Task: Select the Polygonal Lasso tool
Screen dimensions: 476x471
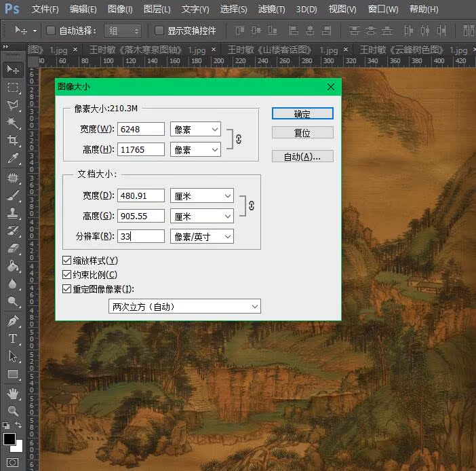Action: 13,105
